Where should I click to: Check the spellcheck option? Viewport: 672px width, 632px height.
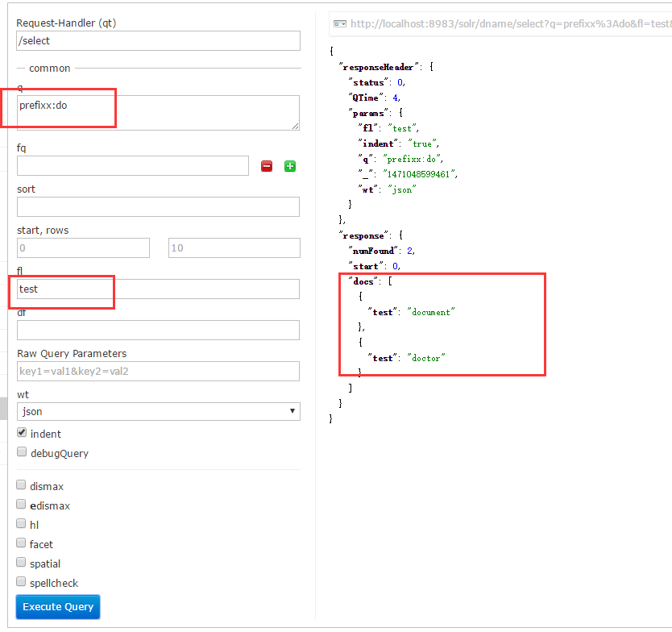pyautogui.click(x=22, y=582)
